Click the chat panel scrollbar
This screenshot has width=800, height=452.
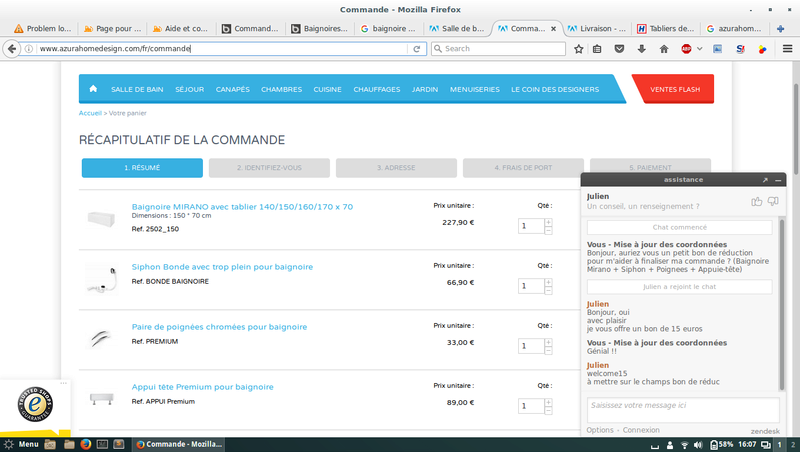(782, 304)
